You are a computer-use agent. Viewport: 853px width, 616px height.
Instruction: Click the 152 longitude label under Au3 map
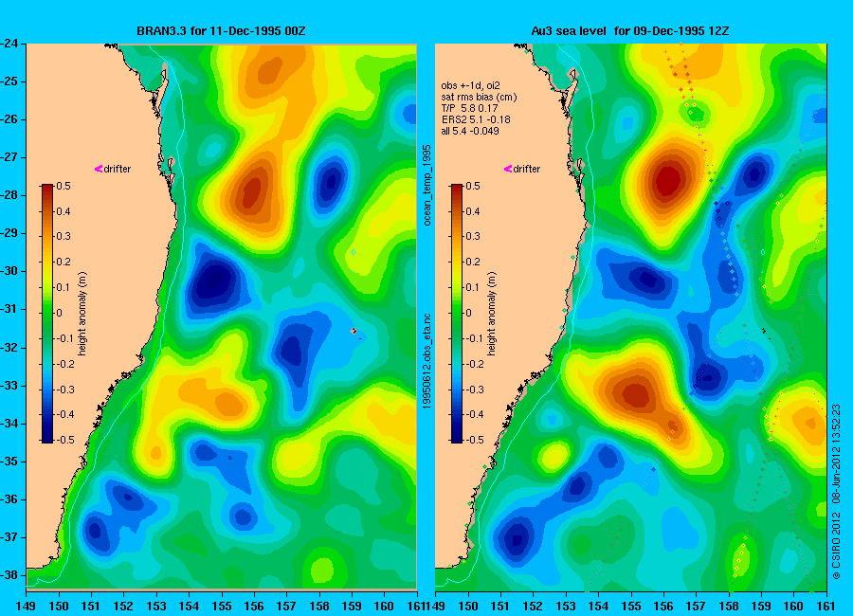tap(533, 607)
